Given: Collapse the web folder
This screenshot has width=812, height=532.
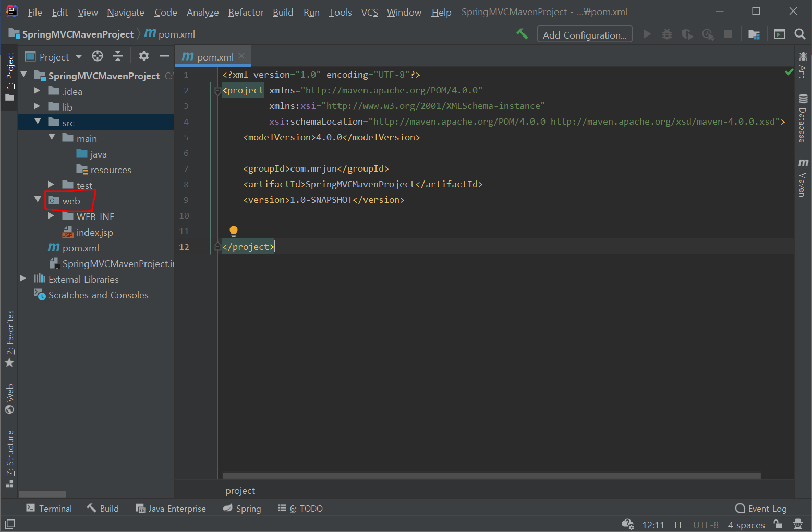Looking at the screenshot, I should pos(38,199).
